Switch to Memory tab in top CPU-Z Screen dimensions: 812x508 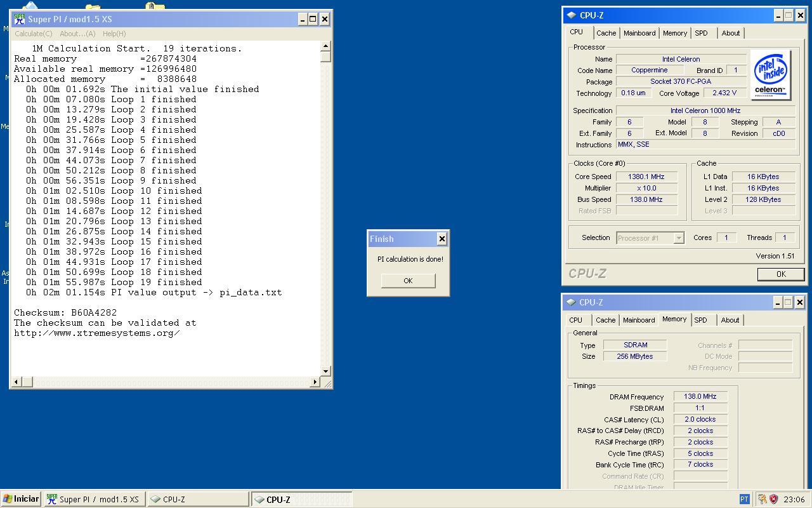click(x=675, y=33)
